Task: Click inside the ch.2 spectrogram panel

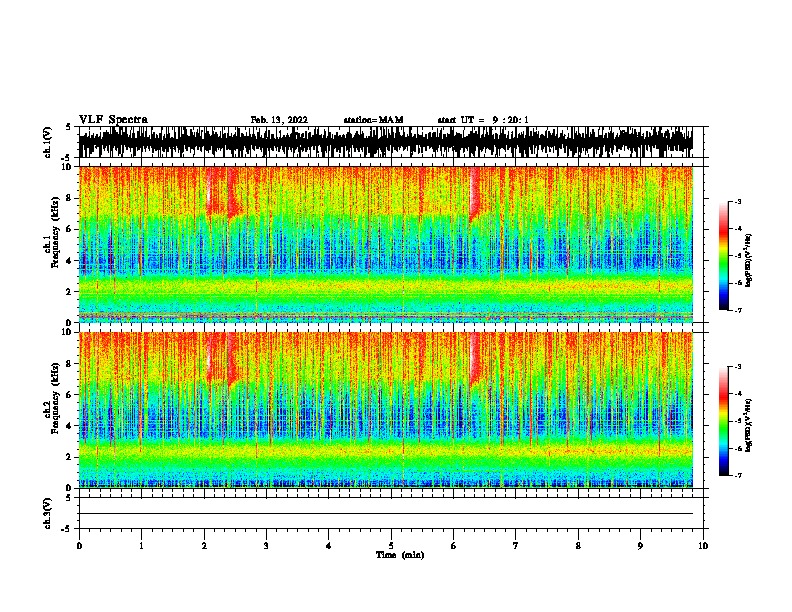Action: pyautogui.click(x=386, y=410)
